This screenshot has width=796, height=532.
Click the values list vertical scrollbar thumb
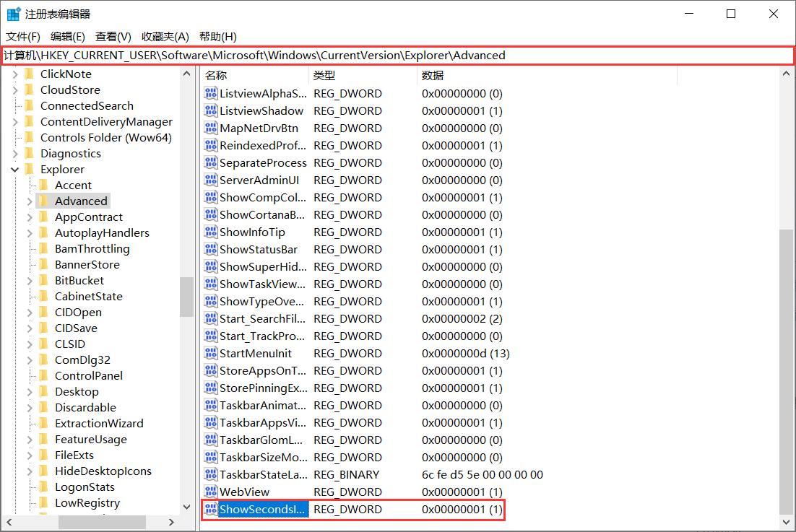pos(786,371)
